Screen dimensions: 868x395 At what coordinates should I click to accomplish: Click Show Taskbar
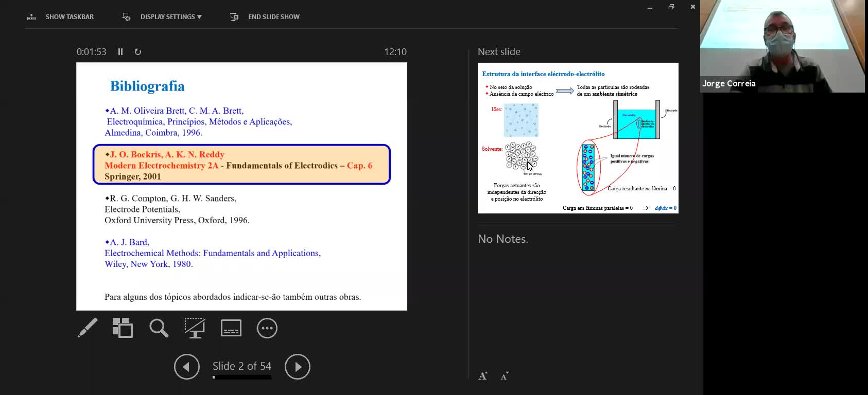point(61,17)
